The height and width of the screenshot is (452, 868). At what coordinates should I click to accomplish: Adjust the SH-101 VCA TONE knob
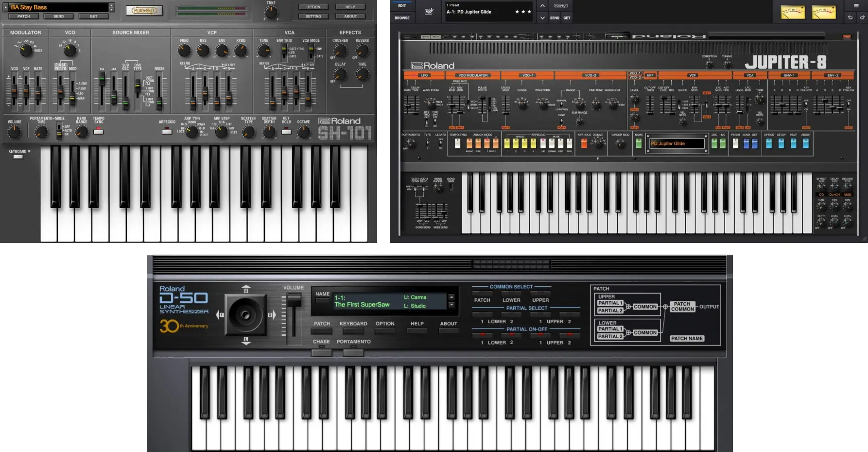263,50
